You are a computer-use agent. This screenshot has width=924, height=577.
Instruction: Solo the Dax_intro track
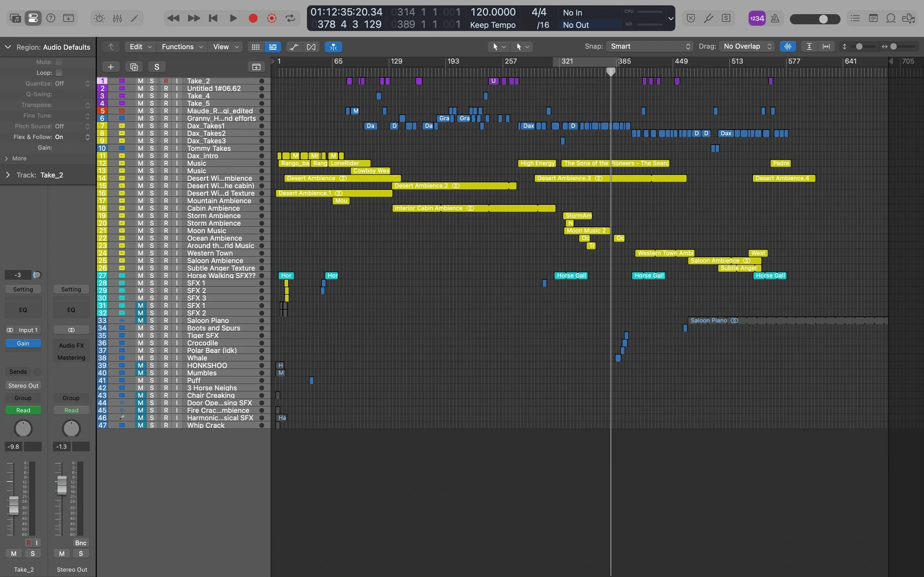pyautogui.click(x=152, y=156)
